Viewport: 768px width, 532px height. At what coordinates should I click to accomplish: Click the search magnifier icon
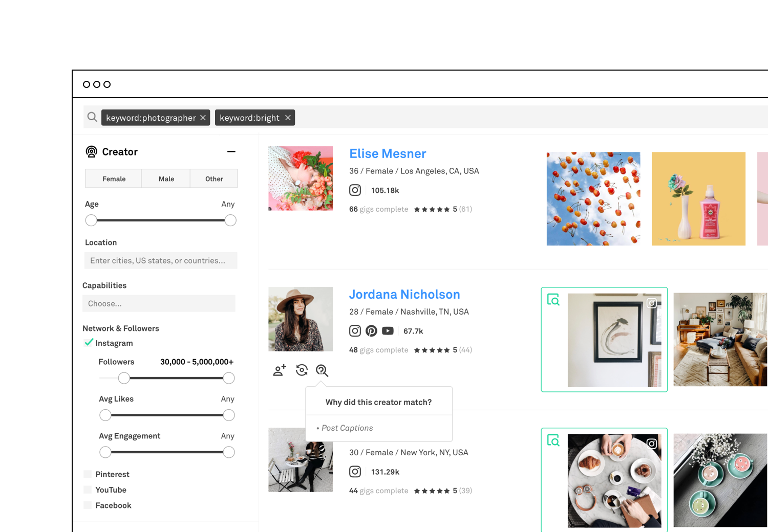92,117
